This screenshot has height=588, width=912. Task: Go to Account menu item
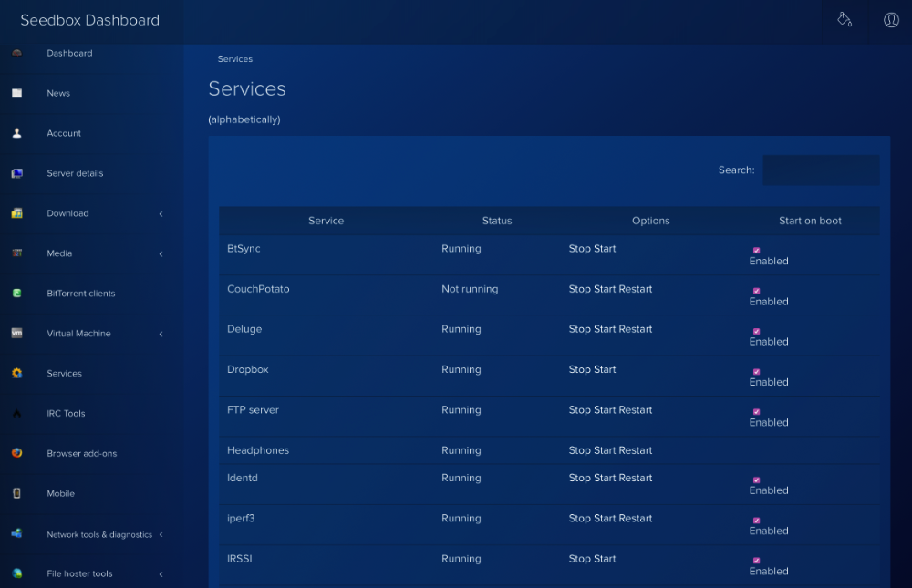[64, 133]
